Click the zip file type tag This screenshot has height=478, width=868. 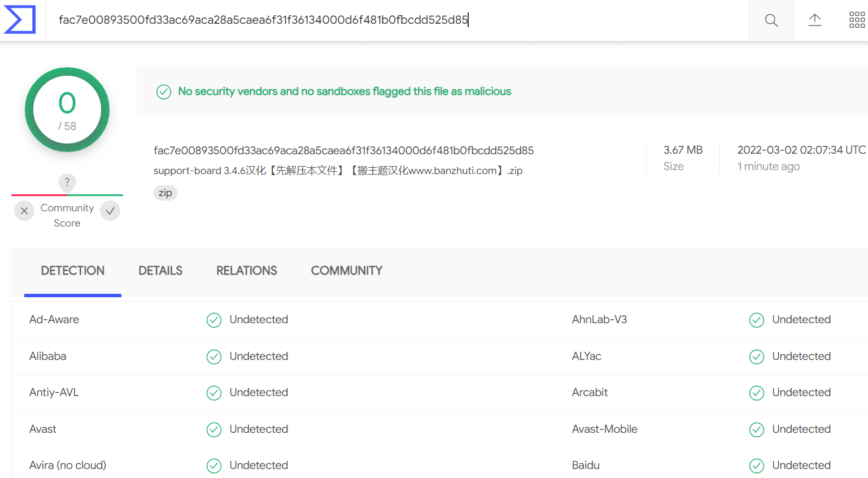pyautogui.click(x=165, y=193)
